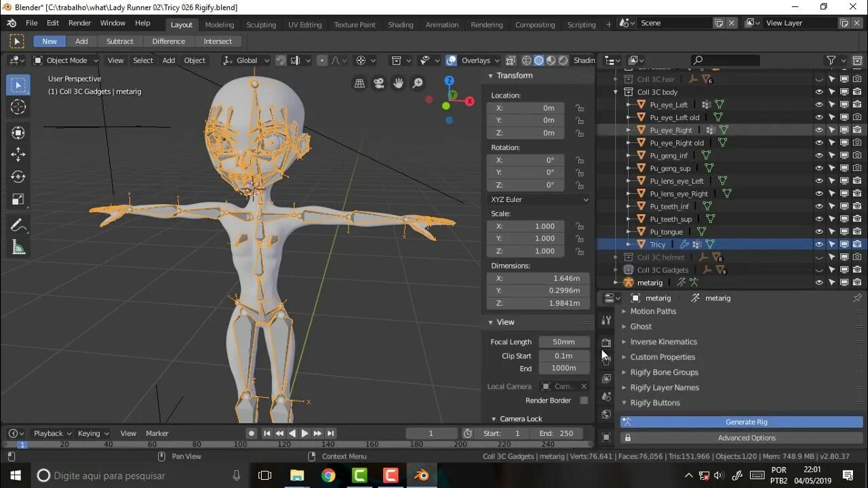Screen dimensions: 868x488
Task: Open Chrome from Windows taskbar
Action: tap(328, 475)
